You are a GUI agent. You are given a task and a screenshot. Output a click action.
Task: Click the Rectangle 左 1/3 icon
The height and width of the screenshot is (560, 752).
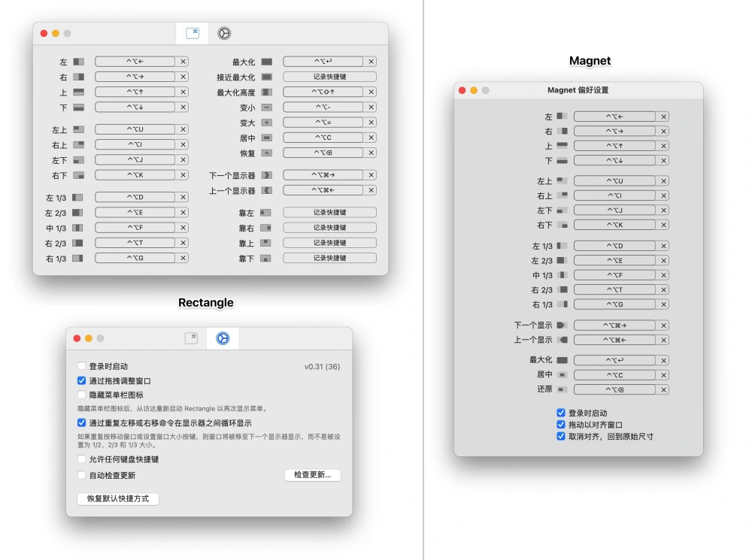point(77,197)
